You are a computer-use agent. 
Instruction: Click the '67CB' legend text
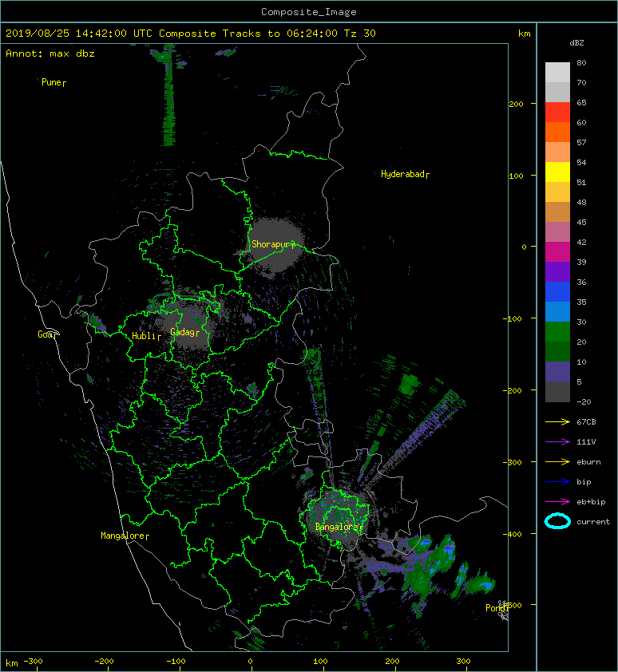(586, 421)
